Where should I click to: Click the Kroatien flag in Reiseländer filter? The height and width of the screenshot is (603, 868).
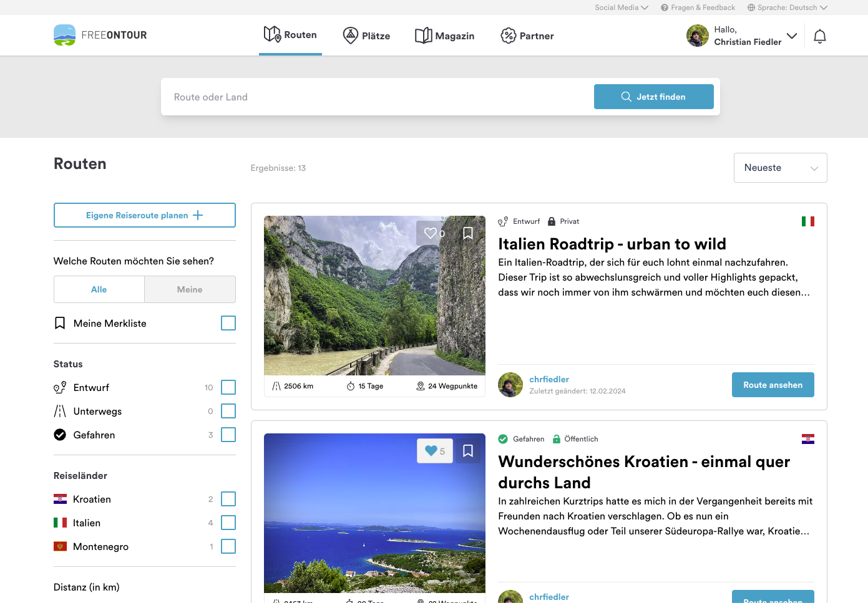(60, 499)
